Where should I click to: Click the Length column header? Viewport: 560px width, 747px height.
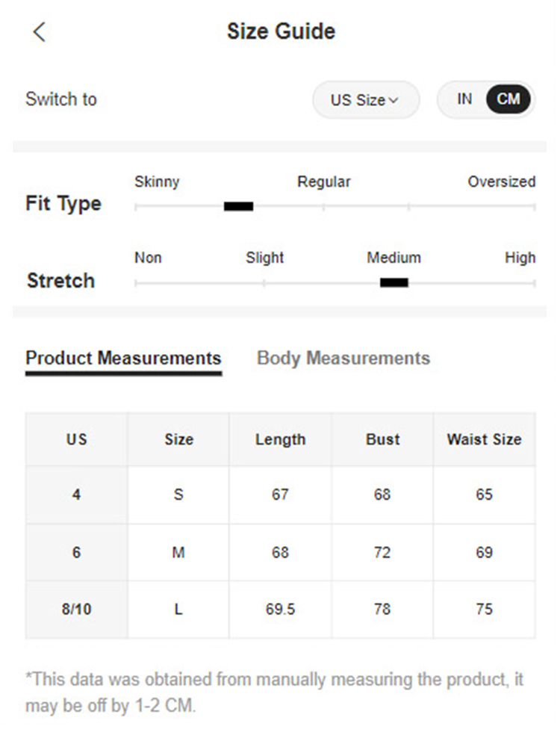pos(280,439)
